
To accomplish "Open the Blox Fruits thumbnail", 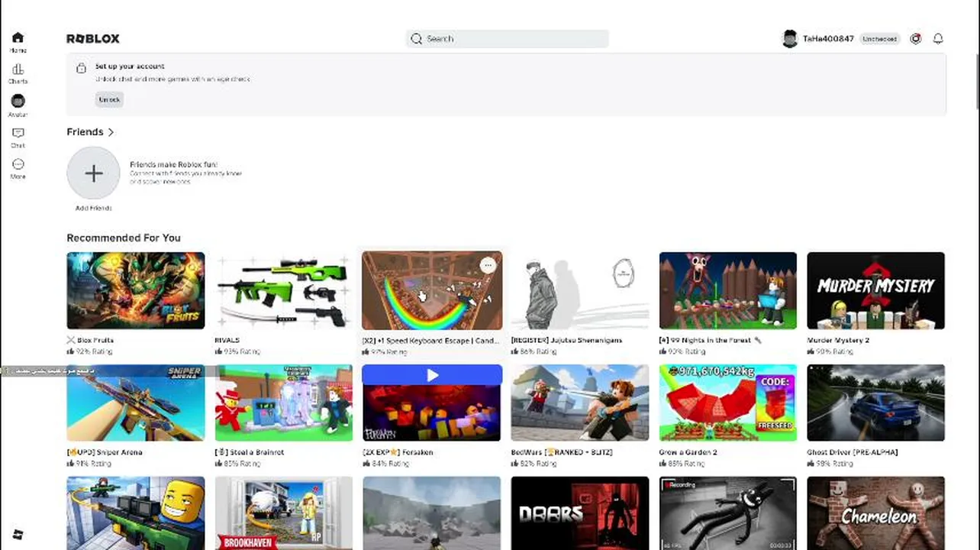I will click(x=136, y=290).
